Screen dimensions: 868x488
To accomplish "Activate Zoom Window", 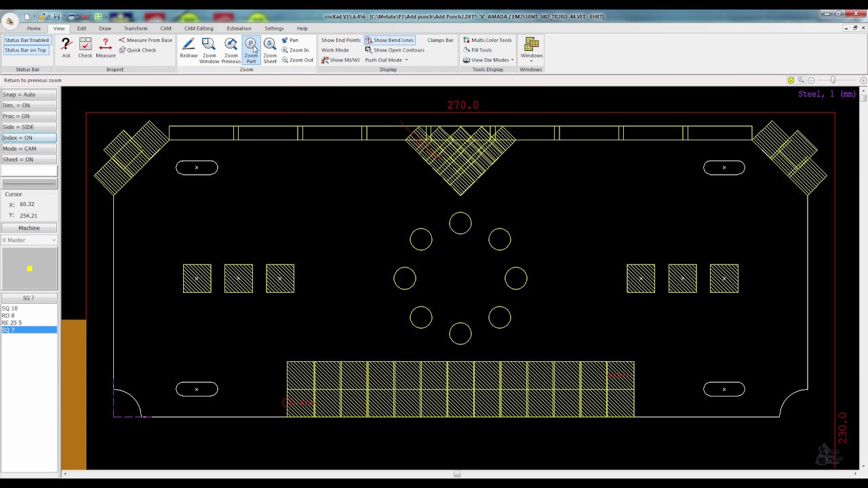I will (209, 51).
